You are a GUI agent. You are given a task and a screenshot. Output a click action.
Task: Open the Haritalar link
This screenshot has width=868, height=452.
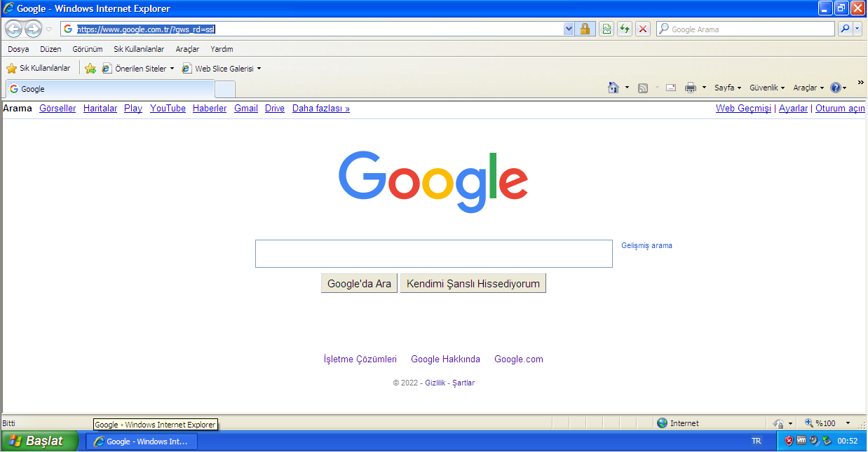100,109
